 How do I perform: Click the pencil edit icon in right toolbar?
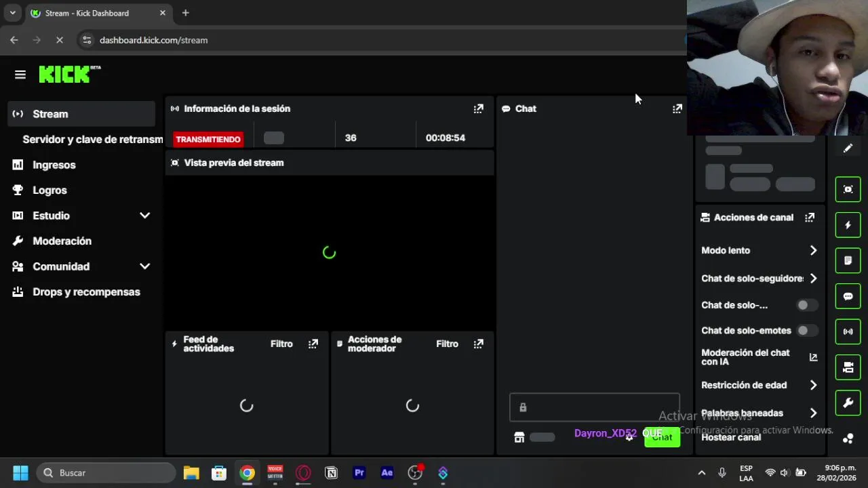tap(848, 148)
